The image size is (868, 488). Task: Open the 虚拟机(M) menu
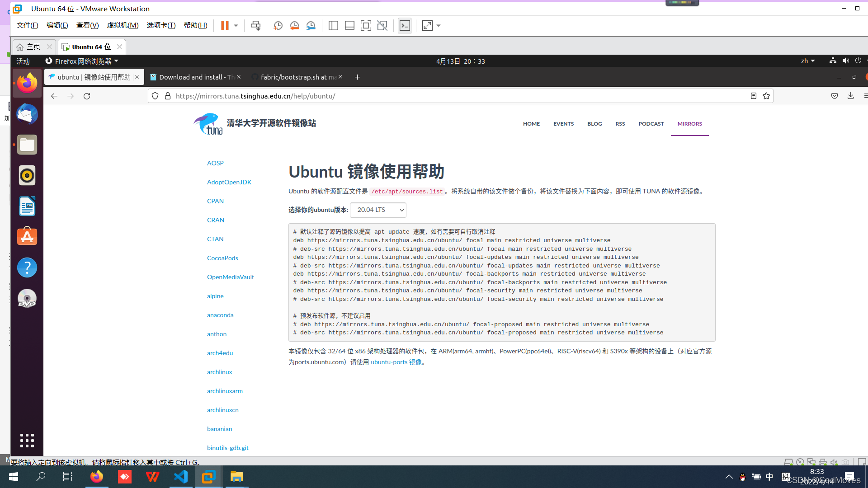[x=123, y=25]
